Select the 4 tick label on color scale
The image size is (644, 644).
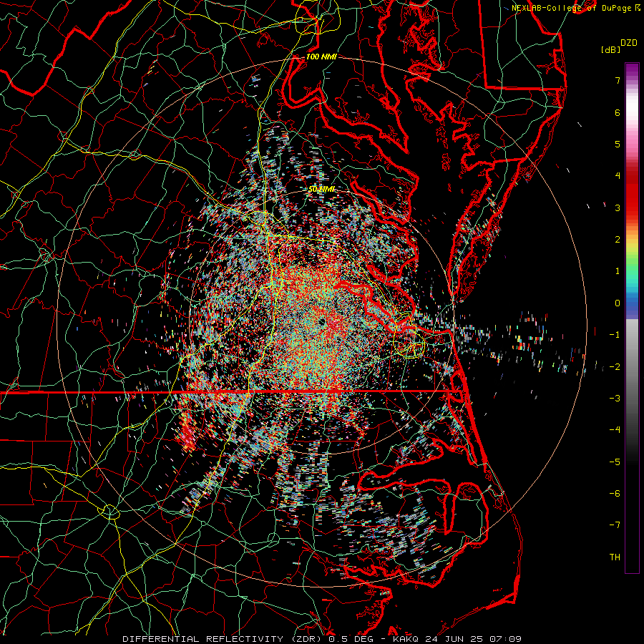tap(618, 176)
